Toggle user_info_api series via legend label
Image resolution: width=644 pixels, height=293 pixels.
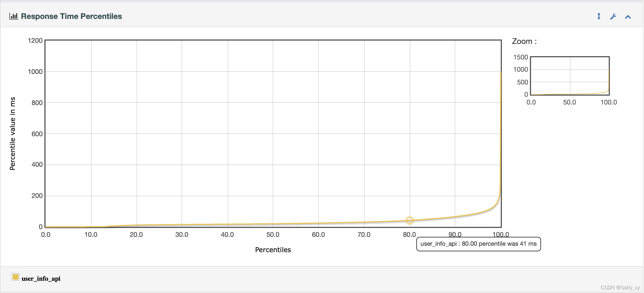[41, 279]
